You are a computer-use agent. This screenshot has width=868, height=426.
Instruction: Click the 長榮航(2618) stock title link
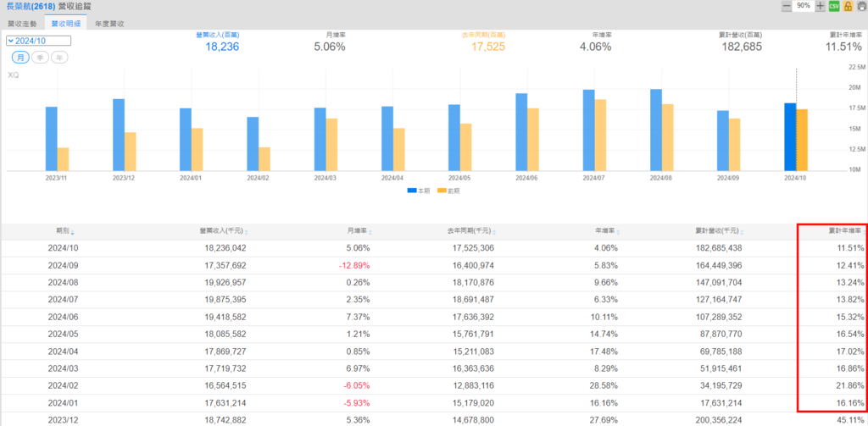[x=31, y=7]
